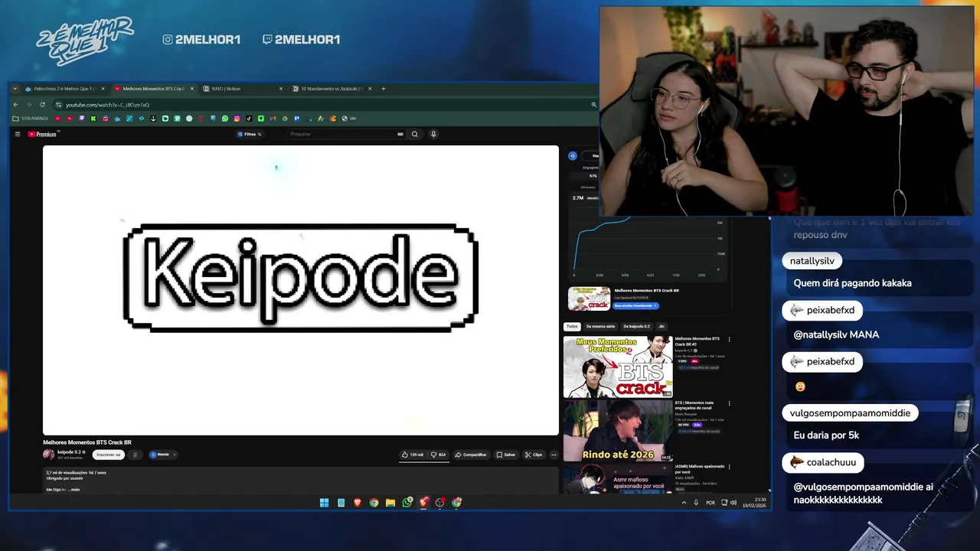This screenshot has height=551, width=980.
Task: Click the Inscrever-se subscribe button
Action: click(x=109, y=455)
